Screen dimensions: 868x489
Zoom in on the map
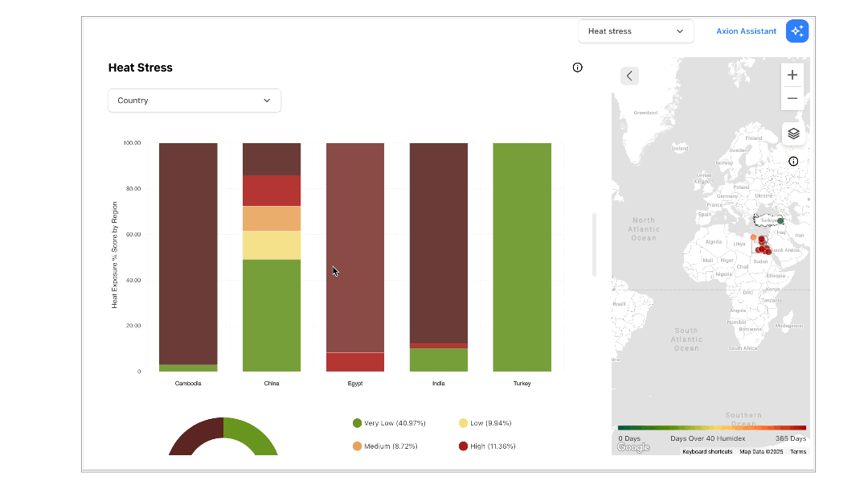point(792,75)
